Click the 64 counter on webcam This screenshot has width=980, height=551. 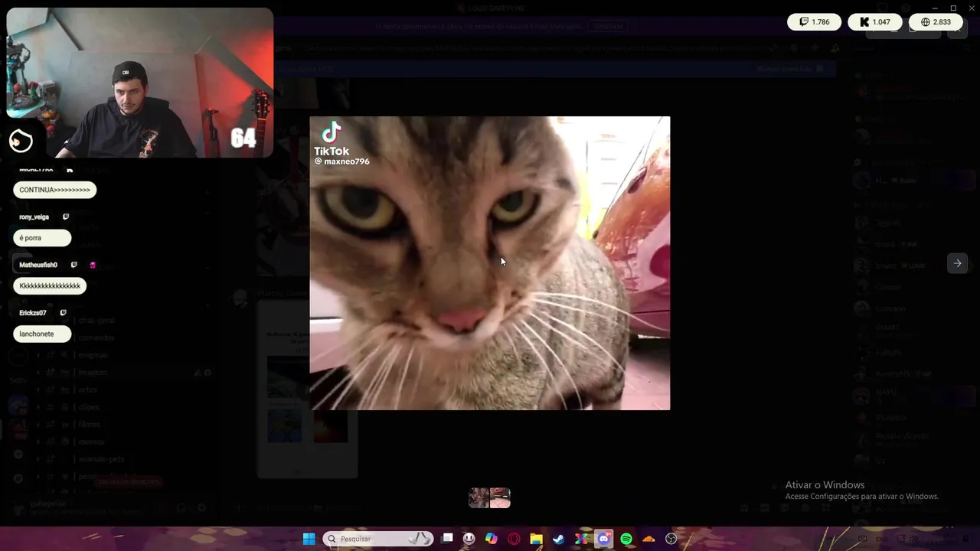243,138
